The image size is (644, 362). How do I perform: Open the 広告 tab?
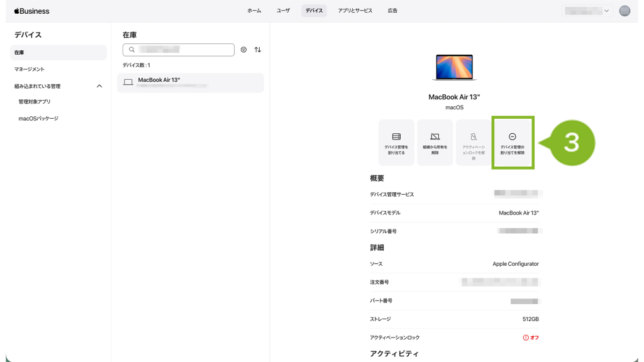[x=392, y=11]
